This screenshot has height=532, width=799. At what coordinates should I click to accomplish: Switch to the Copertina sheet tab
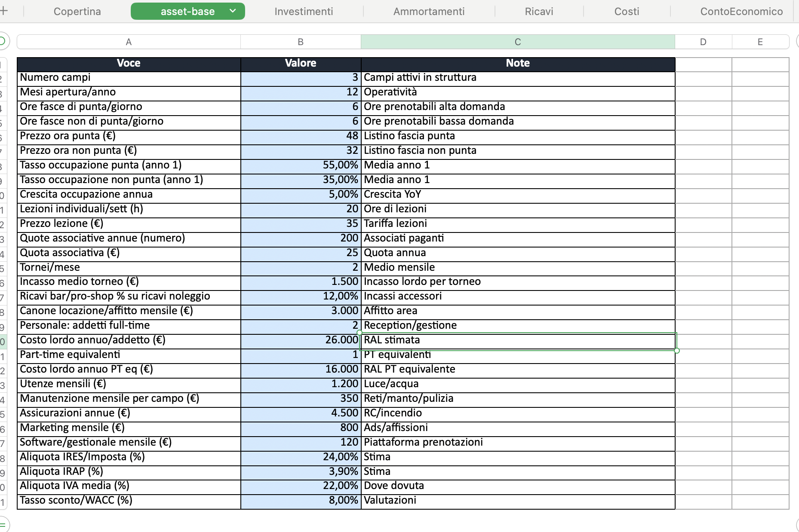(77, 12)
